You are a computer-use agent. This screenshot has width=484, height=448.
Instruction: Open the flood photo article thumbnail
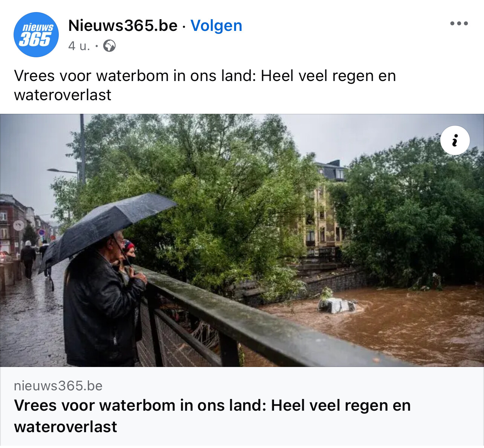pos(242,240)
